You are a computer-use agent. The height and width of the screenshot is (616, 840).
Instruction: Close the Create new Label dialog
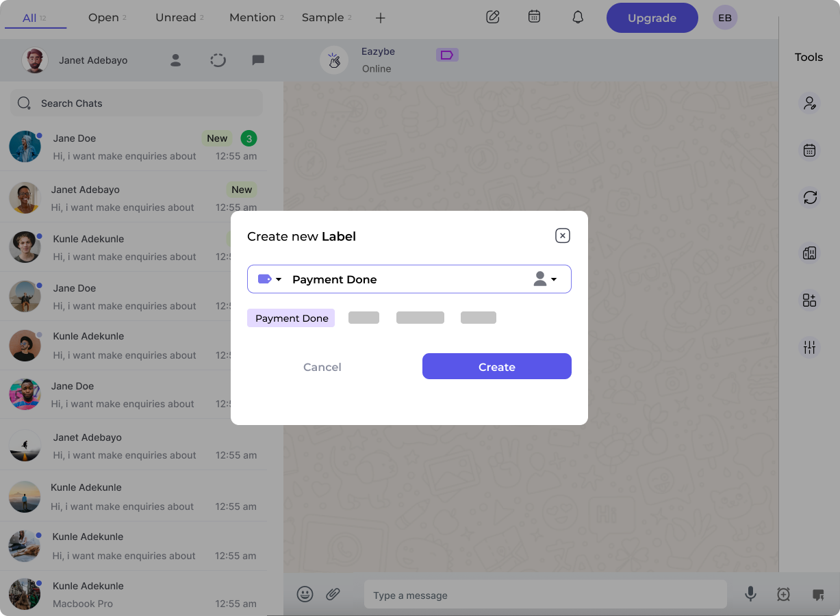(x=563, y=236)
